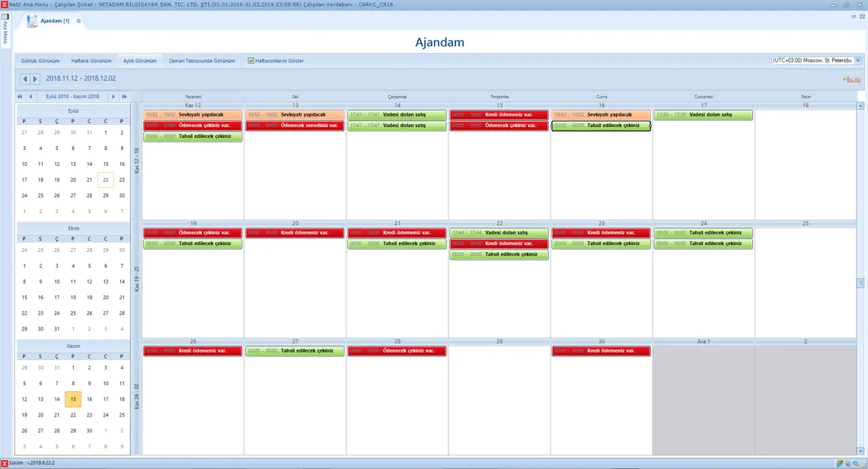Open the Ana Menü sidebar tab
The height and width of the screenshot is (469, 868).
tap(6, 34)
